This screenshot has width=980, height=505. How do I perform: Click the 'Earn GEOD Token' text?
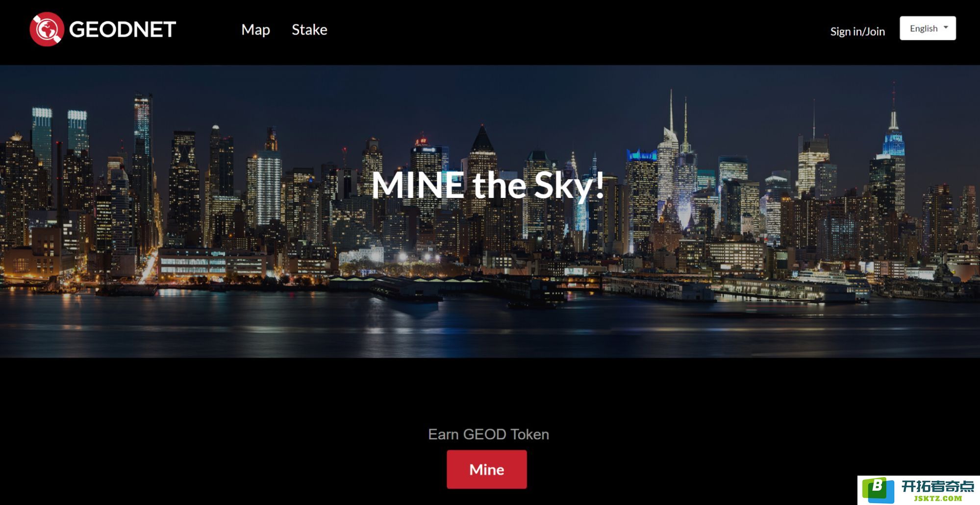click(488, 434)
